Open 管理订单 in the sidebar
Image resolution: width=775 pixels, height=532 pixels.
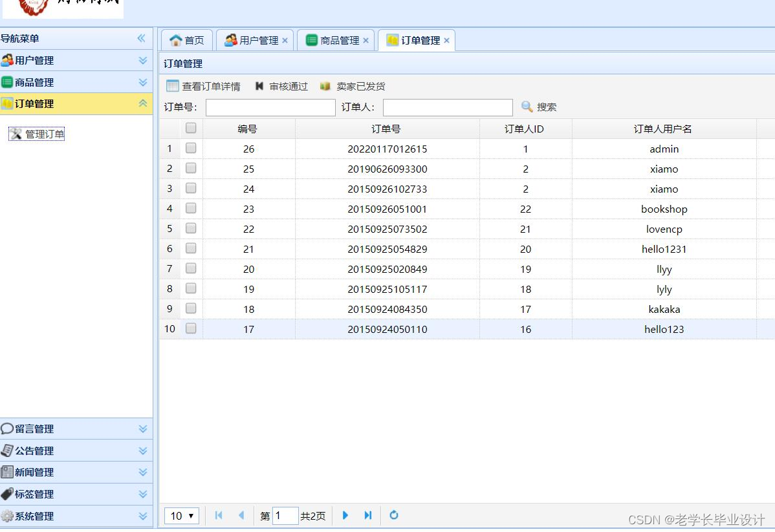click(37, 134)
